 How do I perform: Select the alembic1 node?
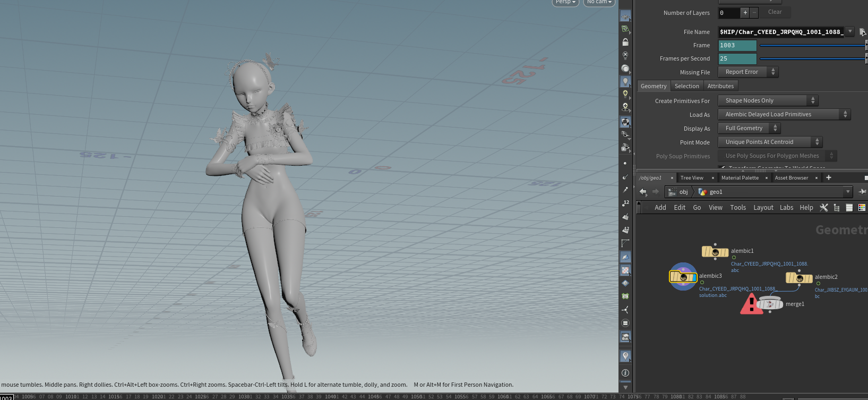pos(715,252)
